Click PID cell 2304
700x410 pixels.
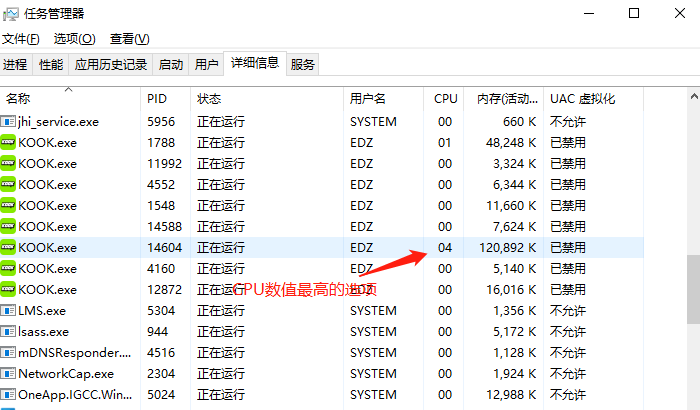click(x=161, y=374)
